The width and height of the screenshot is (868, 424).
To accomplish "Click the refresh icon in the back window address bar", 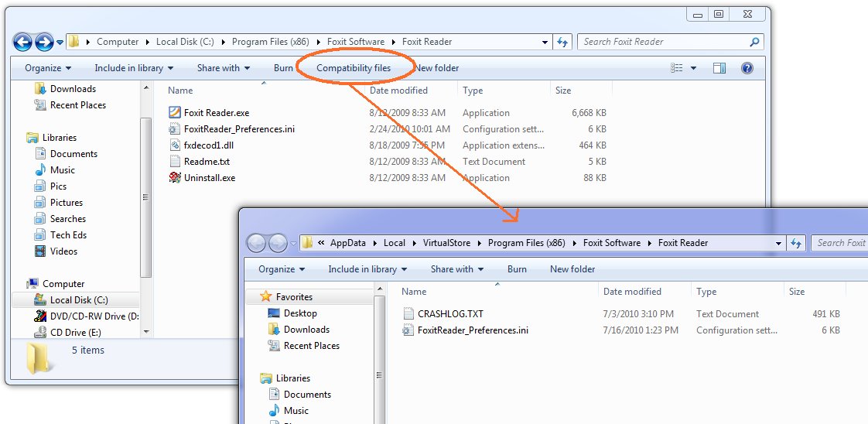I will click(x=562, y=42).
